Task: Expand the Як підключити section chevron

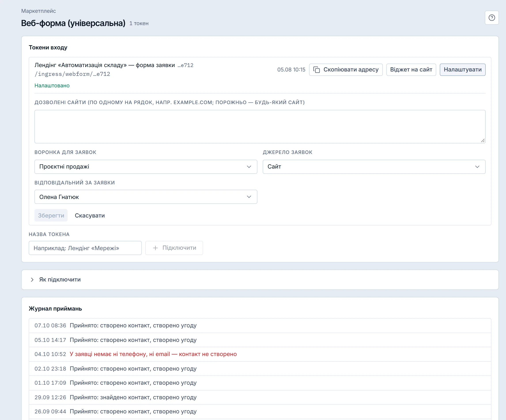Action: tap(32, 279)
